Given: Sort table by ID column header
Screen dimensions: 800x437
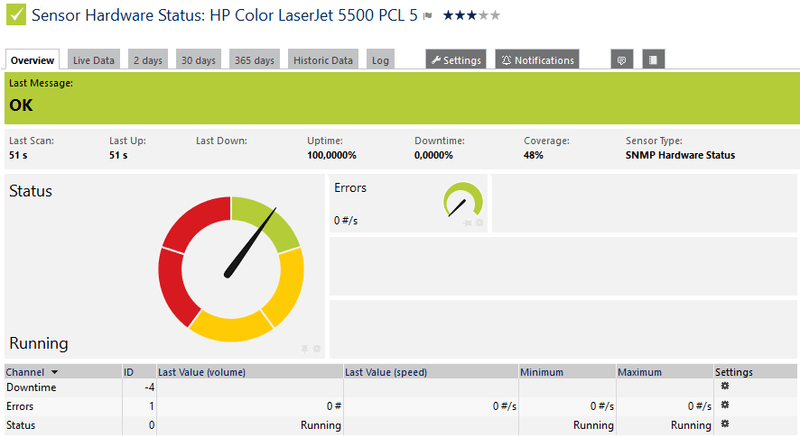Looking at the screenshot, I should click(x=129, y=372).
